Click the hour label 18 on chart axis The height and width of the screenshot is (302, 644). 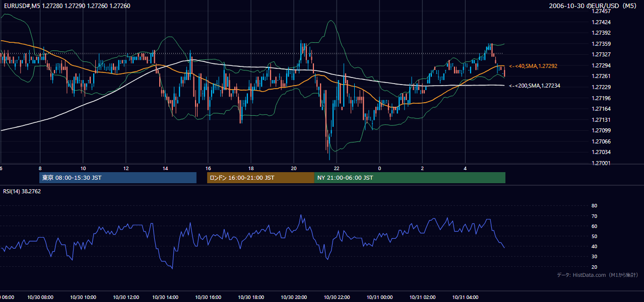pyautogui.click(x=250, y=169)
